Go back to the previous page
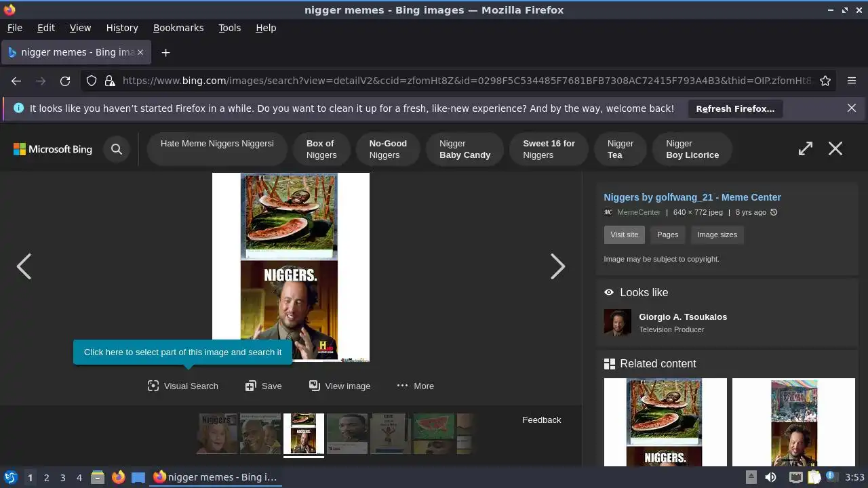 [16, 81]
